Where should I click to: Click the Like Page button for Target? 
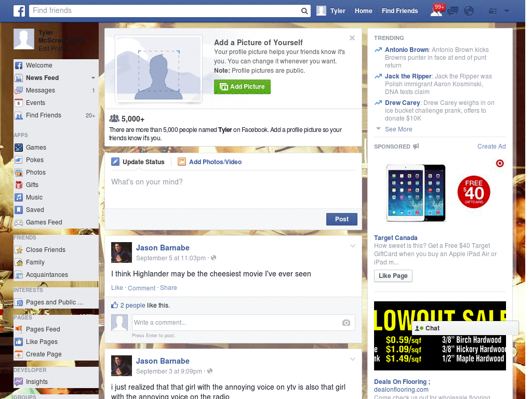tap(393, 276)
